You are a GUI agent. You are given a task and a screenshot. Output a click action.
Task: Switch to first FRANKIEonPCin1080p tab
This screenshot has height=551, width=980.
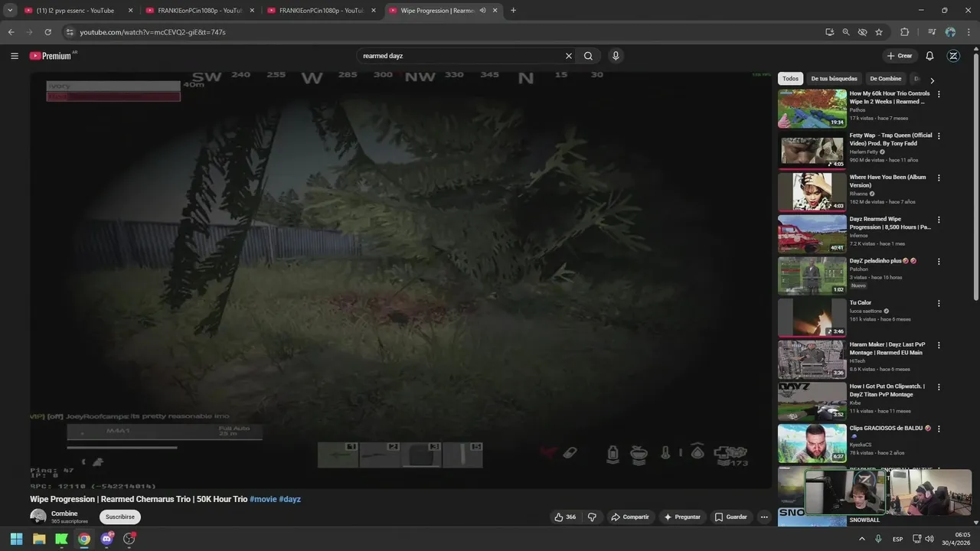click(201, 11)
